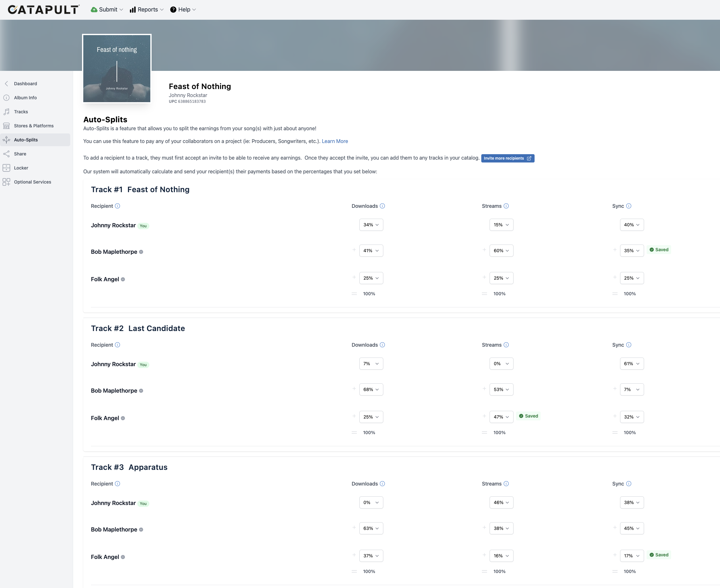Click You badge beside Johnny Rockstar, Track #1
The height and width of the screenshot is (588, 720).
pyautogui.click(x=143, y=226)
